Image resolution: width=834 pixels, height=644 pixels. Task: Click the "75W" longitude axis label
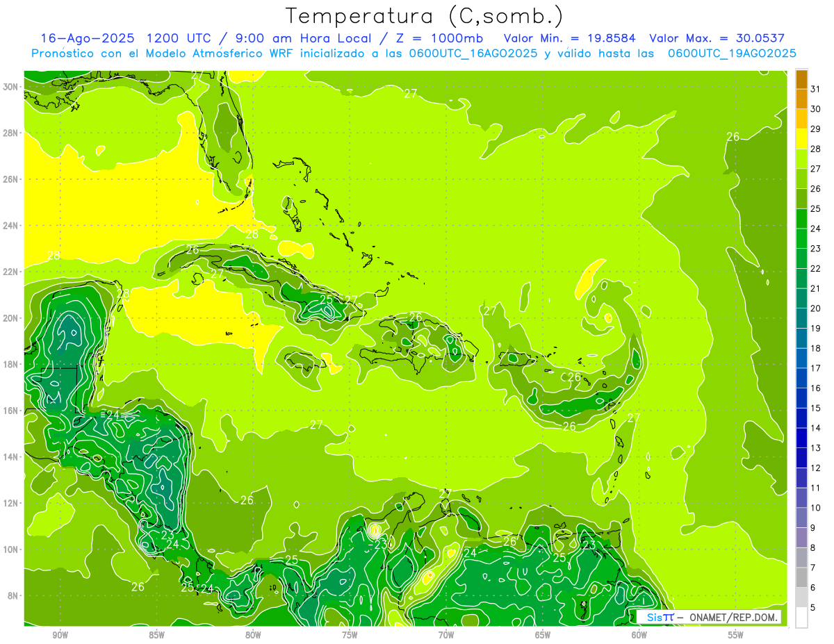click(350, 635)
